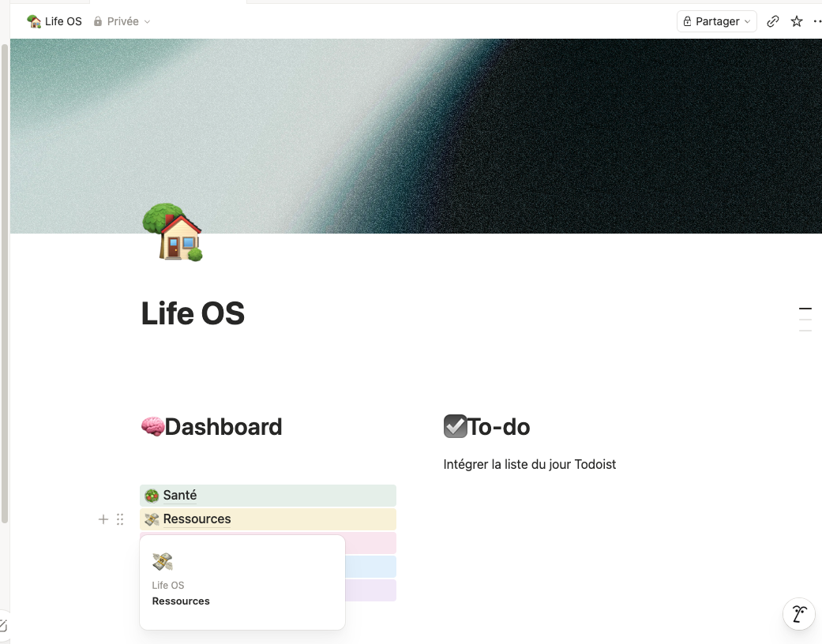Image resolution: width=822 pixels, height=644 pixels.
Task: Click the house icon in the breadcrumb
Action: (34, 21)
